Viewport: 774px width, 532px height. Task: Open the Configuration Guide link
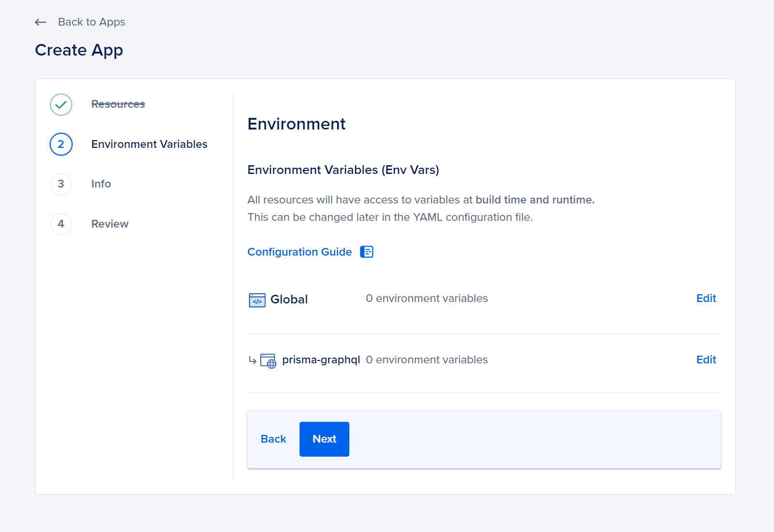tap(300, 252)
